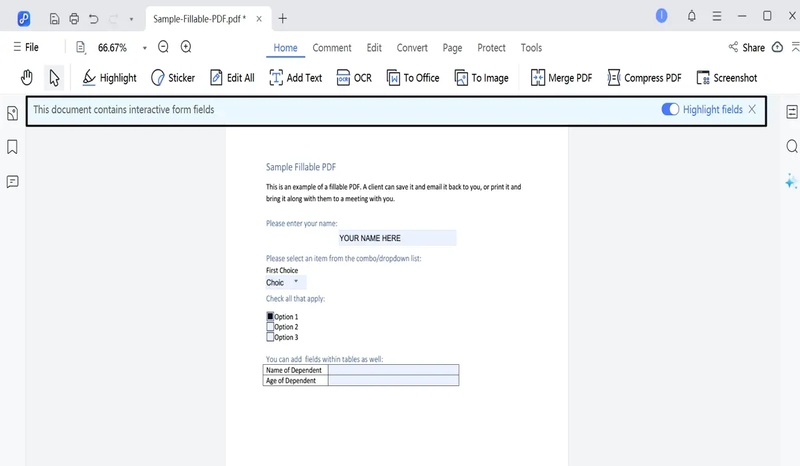Open the hamburger menu in title bar
Image resolution: width=800 pixels, height=466 pixels.
(x=717, y=16)
